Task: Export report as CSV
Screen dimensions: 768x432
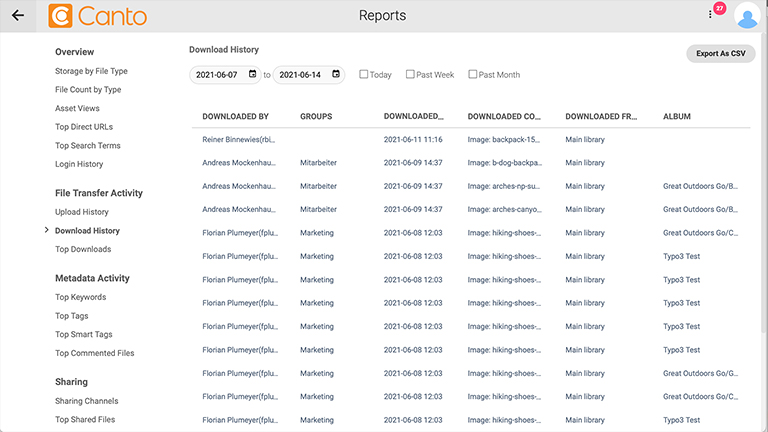Action: point(720,54)
